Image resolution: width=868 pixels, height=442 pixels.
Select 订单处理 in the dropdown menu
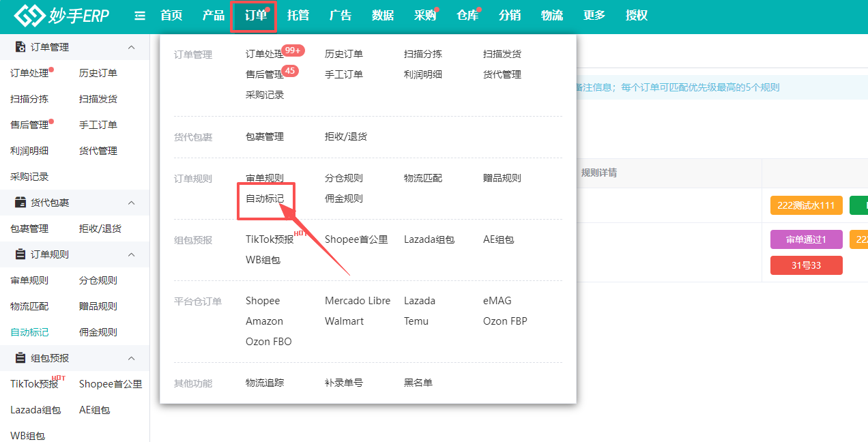pyautogui.click(x=265, y=54)
